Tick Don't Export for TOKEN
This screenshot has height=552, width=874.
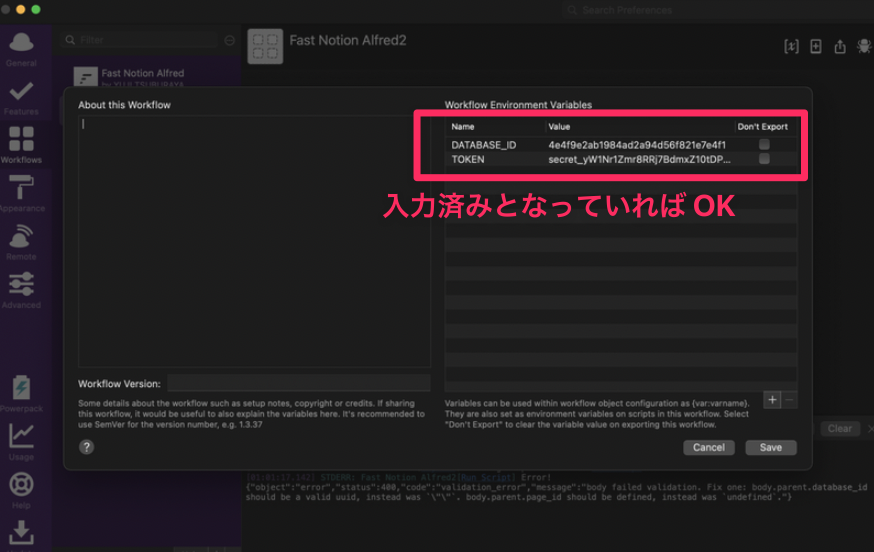tap(764, 159)
